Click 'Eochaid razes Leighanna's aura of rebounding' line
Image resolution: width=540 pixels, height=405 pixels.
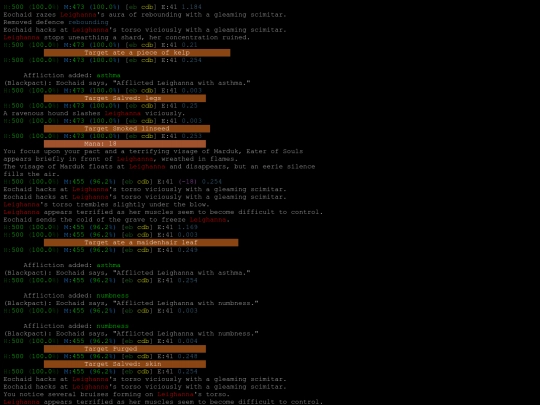pos(145,15)
